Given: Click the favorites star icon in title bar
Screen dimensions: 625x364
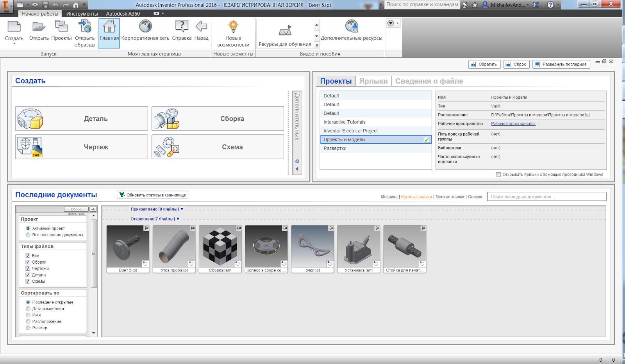Looking at the screenshot, I should click(475, 5).
